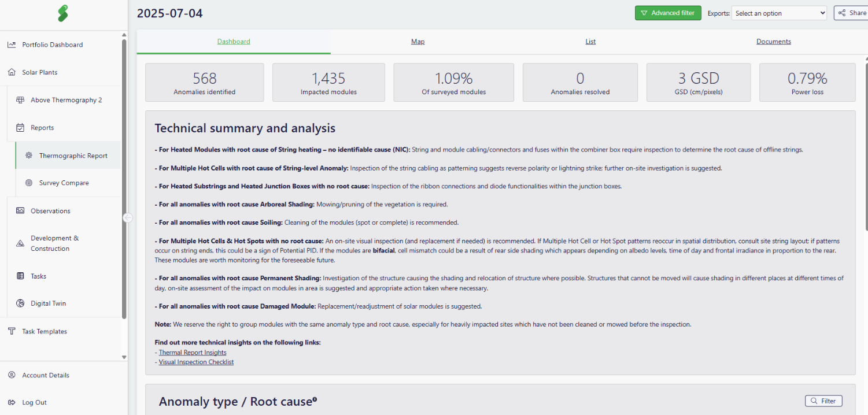This screenshot has height=415, width=868.
Task: Click the Above Thermography 2 icon
Action: (x=20, y=100)
